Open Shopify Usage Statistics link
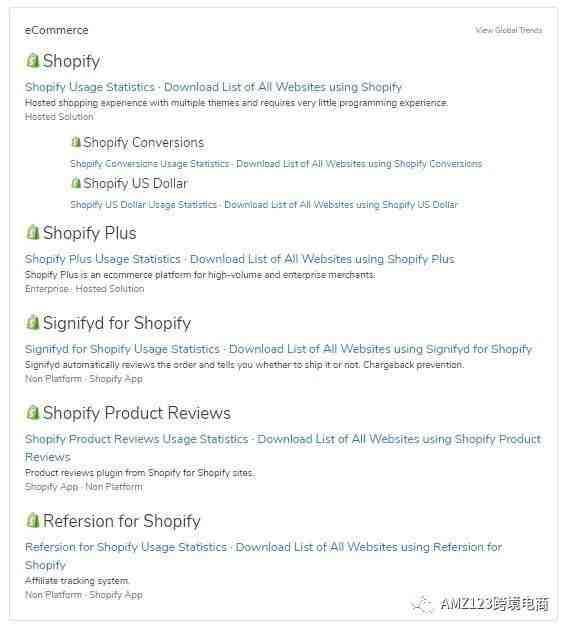The width and height of the screenshot is (566, 629). pos(89,87)
